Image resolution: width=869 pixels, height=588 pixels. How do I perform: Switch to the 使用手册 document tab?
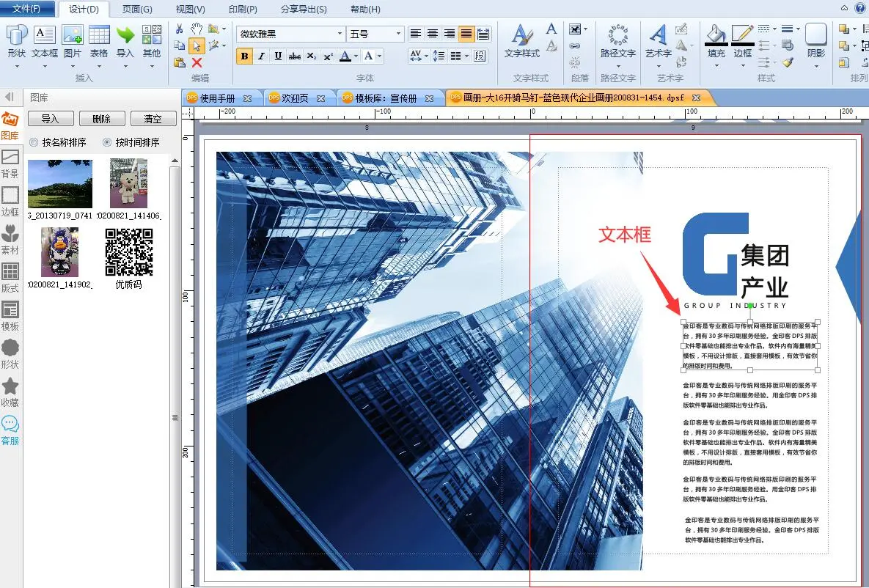217,98
